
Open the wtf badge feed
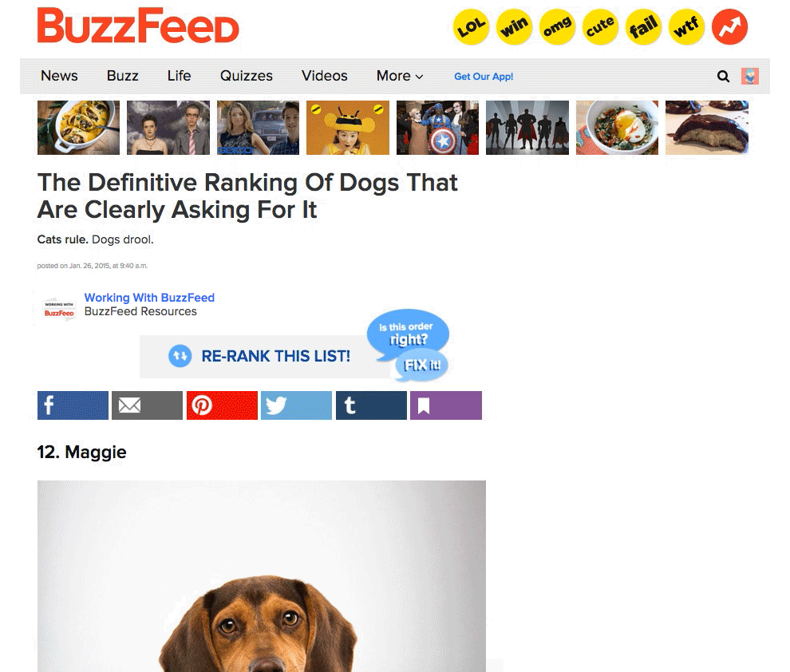point(687,27)
